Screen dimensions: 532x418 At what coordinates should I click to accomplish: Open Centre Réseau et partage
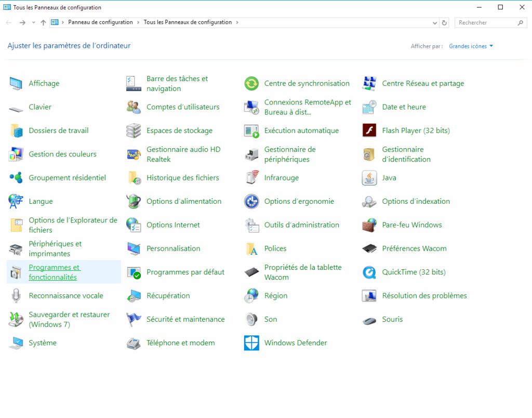point(423,83)
